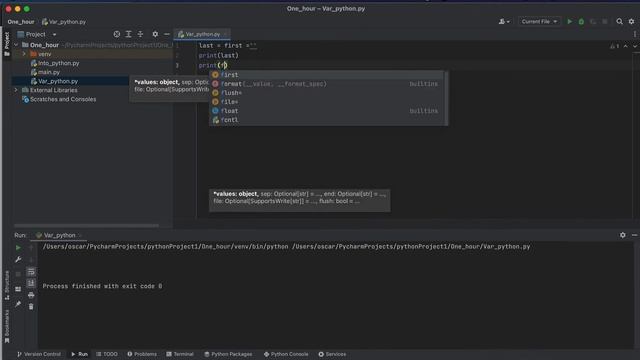Open the Python Console tool window

tap(286, 354)
